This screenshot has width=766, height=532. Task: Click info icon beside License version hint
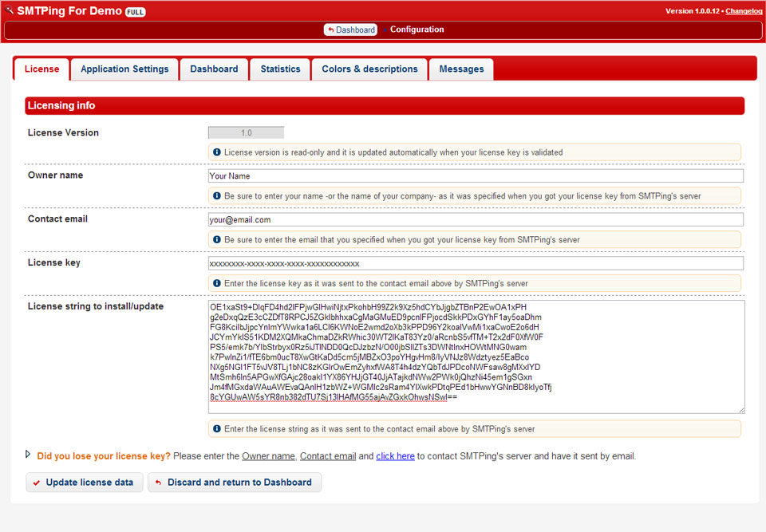tap(216, 152)
